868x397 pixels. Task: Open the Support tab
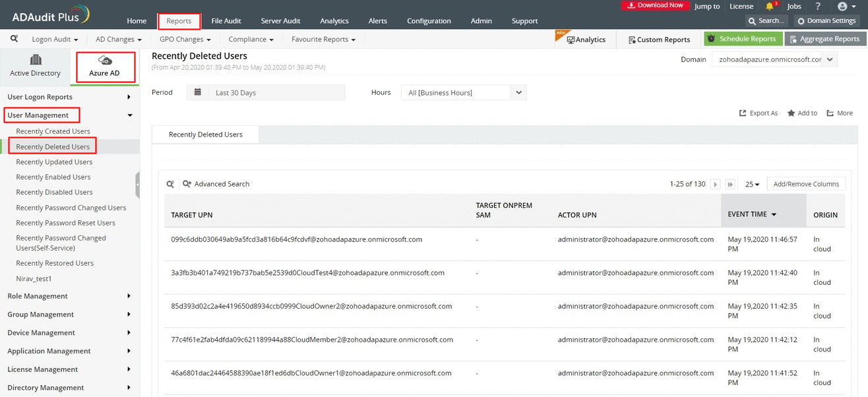pyautogui.click(x=524, y=21)
